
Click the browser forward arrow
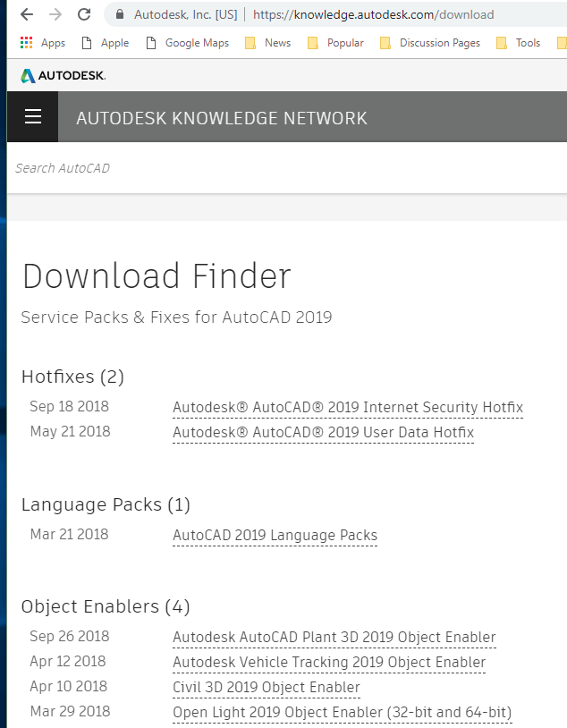(55, 14)
